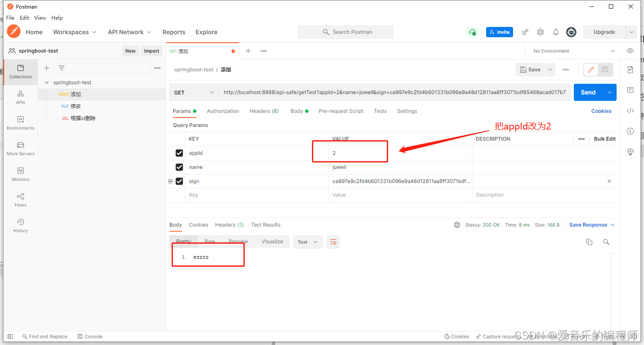Switch to the Headers (8) request tab

pos(264,111)
